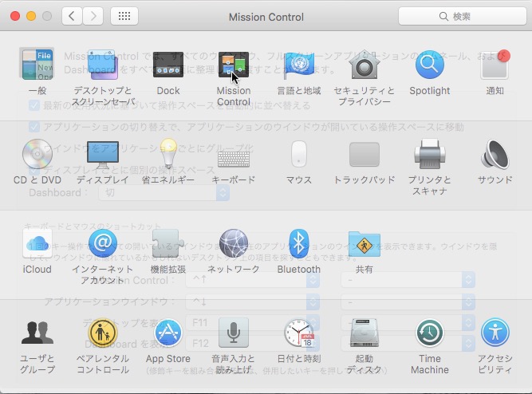Viewport: 532px width, 394px height.
Task: Open 起動ディスク hard drive icon
Action: (x=364, y=333)
